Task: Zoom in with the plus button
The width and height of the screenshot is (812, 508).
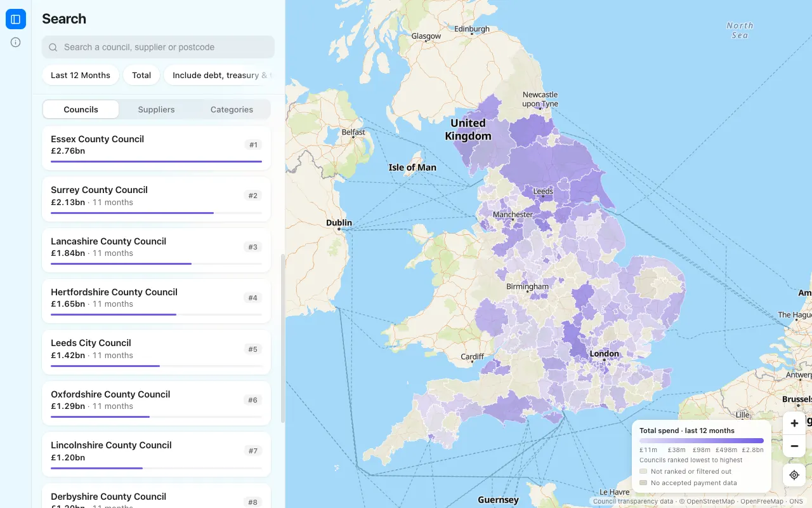Action: pyautogui.click(x=794, y=423)
